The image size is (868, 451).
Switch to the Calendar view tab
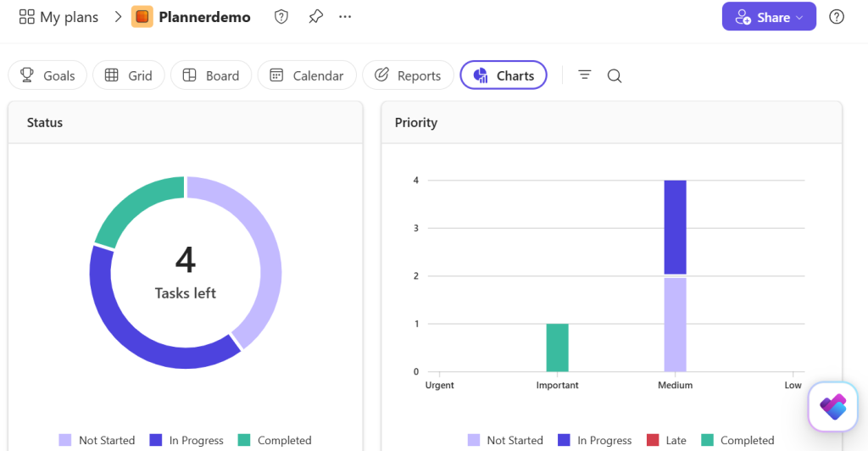tap(307, 75)
